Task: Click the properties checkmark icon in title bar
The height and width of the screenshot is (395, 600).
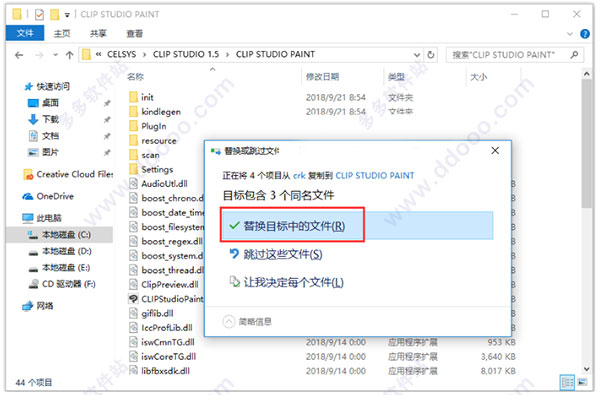Action: (39, 15)
